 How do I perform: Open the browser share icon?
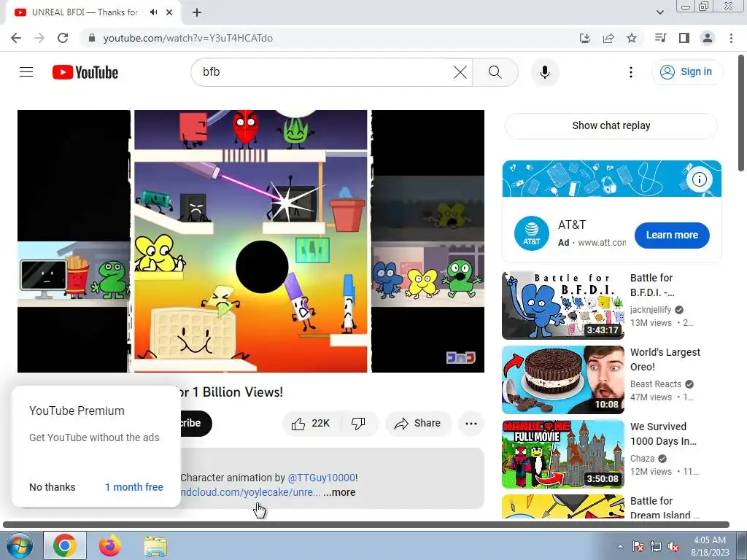coord(608,38)
